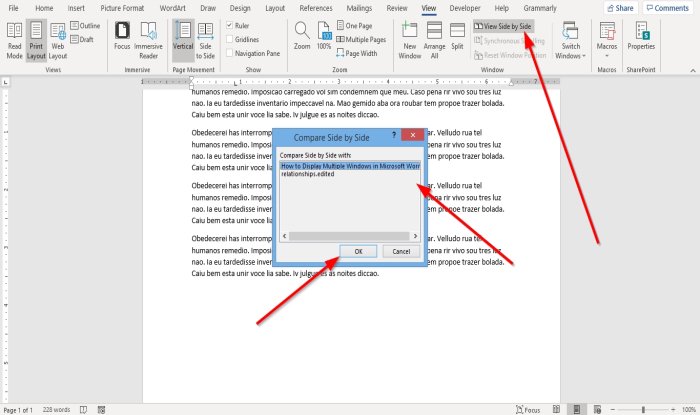Screen dimensions: 700x415
Task: Switch to Read Mode from status bar
Action: pos(556,410)
